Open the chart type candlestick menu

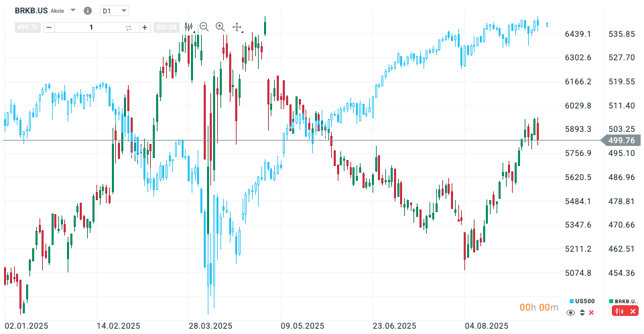188,27
